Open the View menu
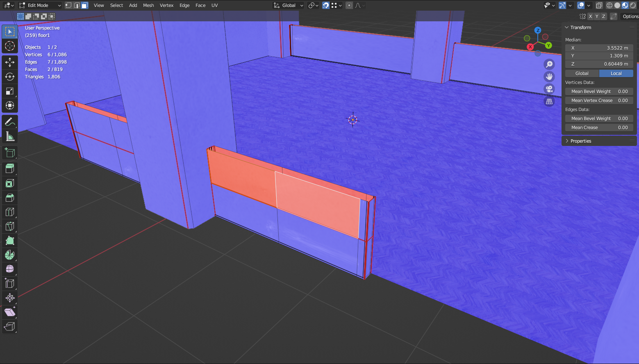 99,5
